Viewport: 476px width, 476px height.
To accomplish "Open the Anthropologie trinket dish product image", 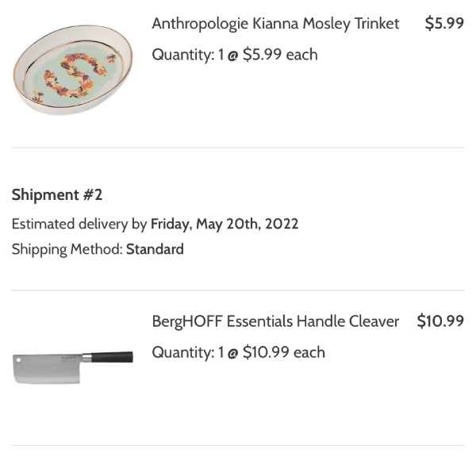I will (73, 70).
